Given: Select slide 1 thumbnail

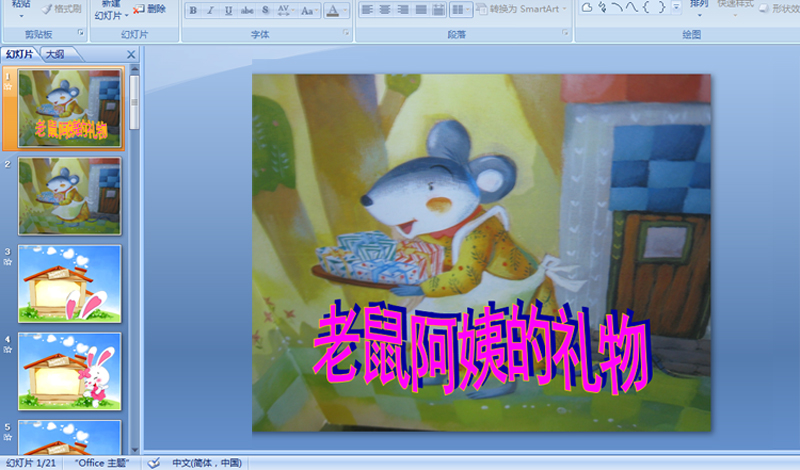Looking at the screenshot, I should (x=70, y=108).
